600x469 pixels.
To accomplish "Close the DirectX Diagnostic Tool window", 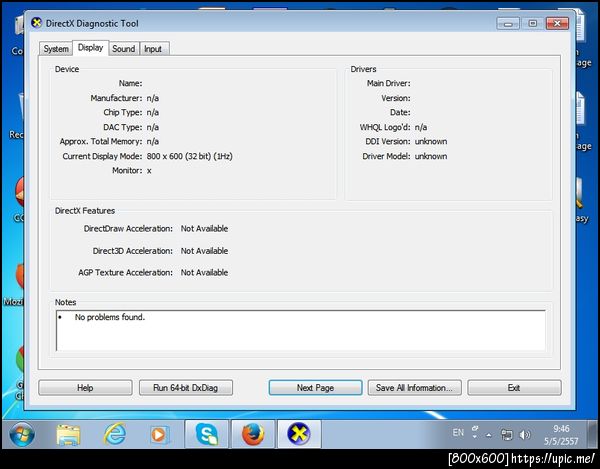I will pos(557,23).
